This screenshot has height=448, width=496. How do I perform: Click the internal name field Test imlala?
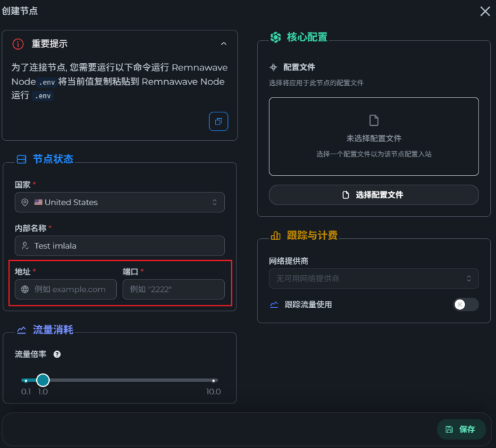tap(119, 246)
